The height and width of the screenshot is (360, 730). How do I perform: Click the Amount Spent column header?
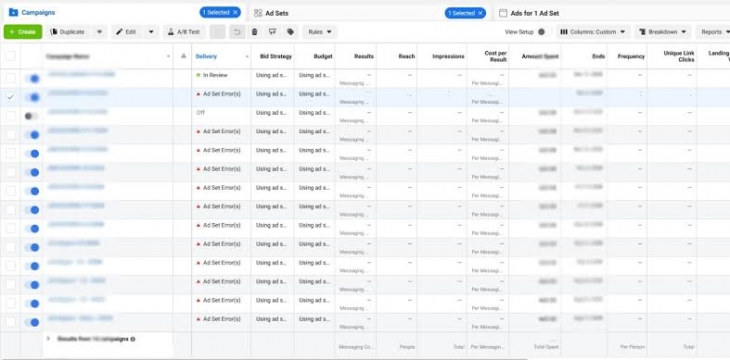[x=541, y=56]
